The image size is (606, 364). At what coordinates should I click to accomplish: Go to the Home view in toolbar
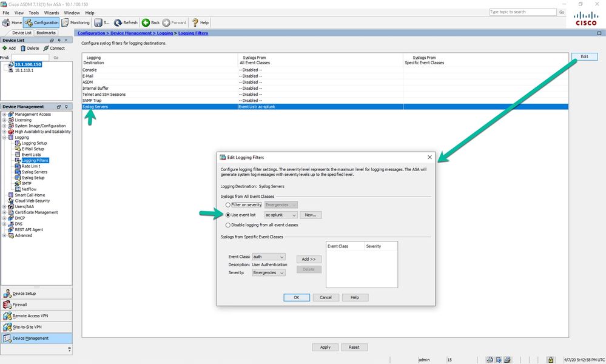coord(12,22)
